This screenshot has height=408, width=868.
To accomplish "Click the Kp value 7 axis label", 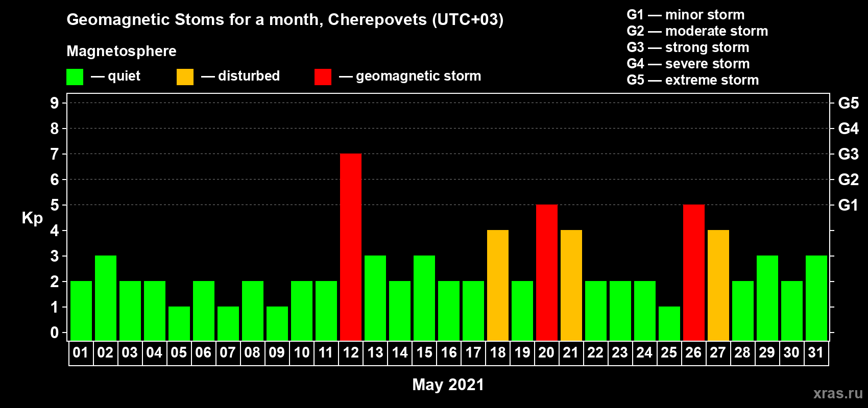I will pos(55,154).
